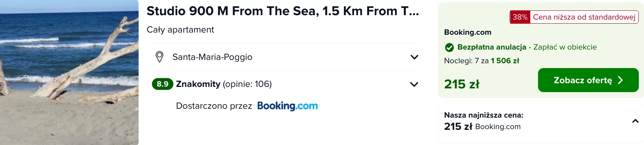The image size is (644, 145).
Task: Click the location pin icon
Action: [x=159, y=57]
